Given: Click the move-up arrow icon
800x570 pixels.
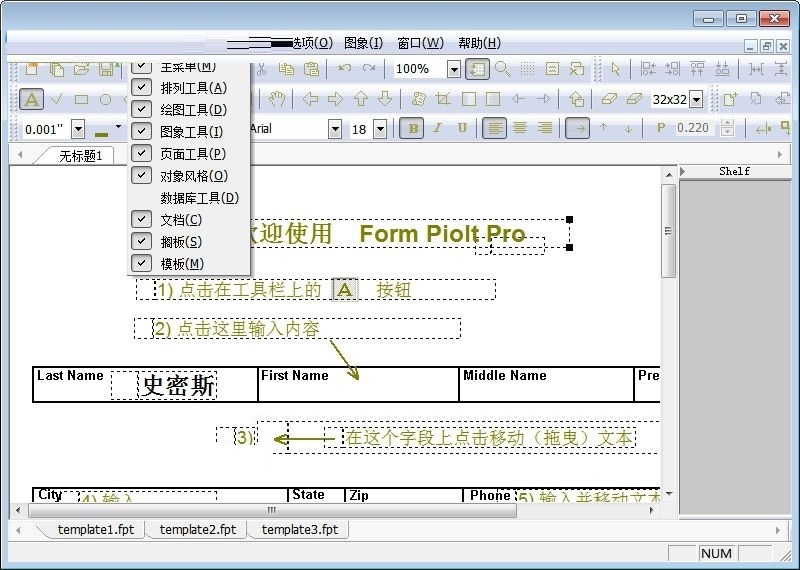Looking at the screenshot, I should tap(361, 99).
